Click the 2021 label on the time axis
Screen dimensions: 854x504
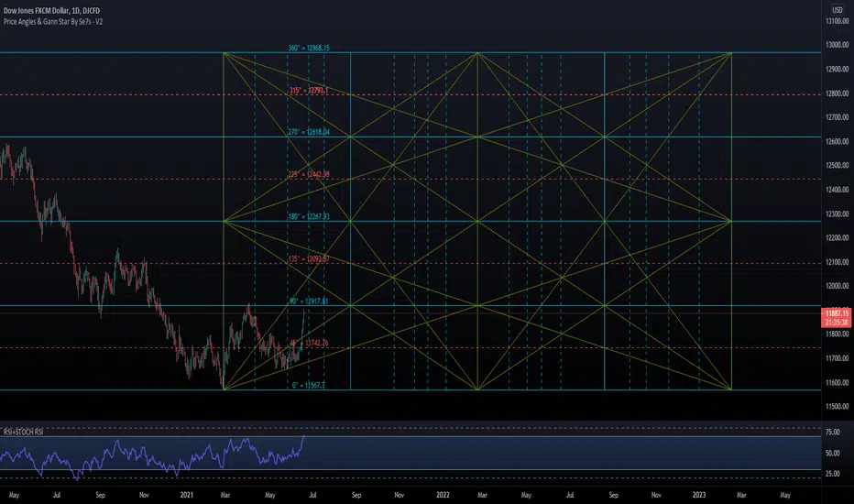[187, 494]
